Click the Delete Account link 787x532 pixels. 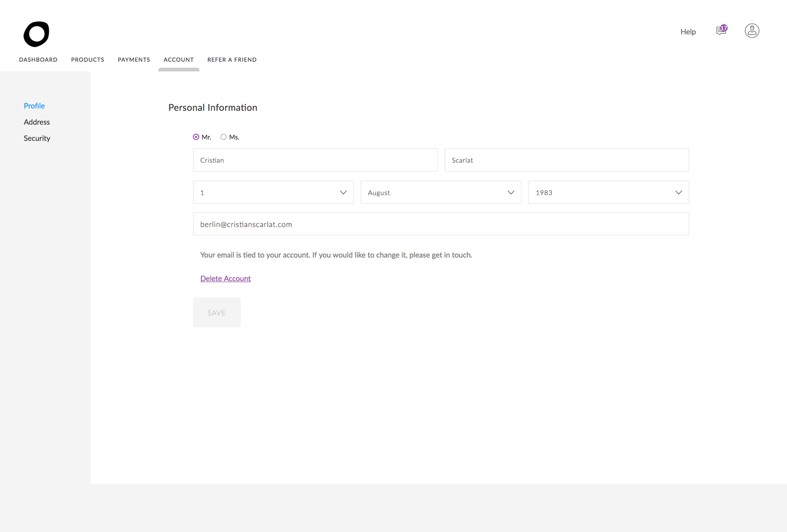point(226,279)
